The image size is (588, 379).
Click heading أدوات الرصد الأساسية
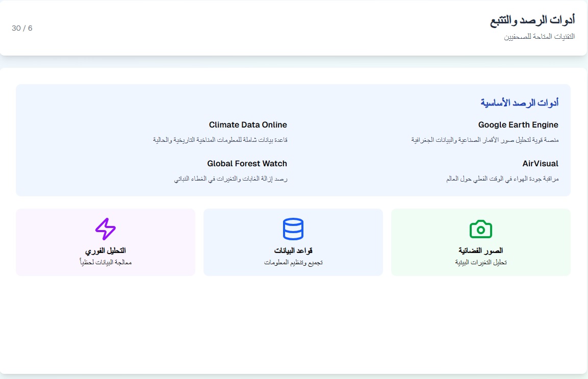(x=520, y=103)
